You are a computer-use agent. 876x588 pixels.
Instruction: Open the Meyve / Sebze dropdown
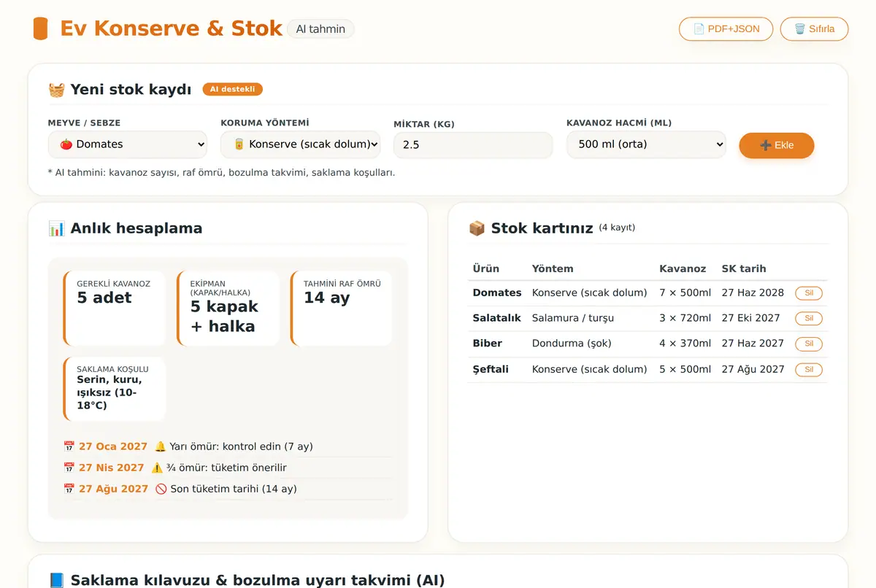tap(128, 144)
